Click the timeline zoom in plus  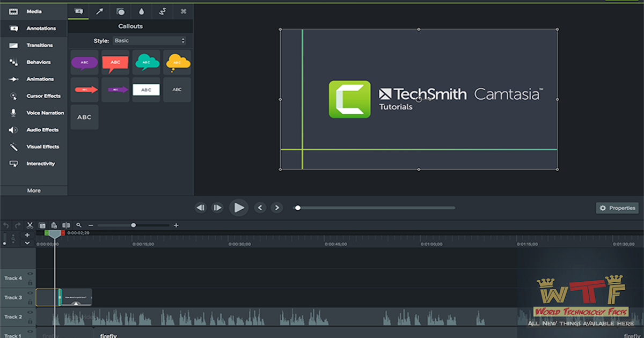pyautogui.click(x=176, y=225)
